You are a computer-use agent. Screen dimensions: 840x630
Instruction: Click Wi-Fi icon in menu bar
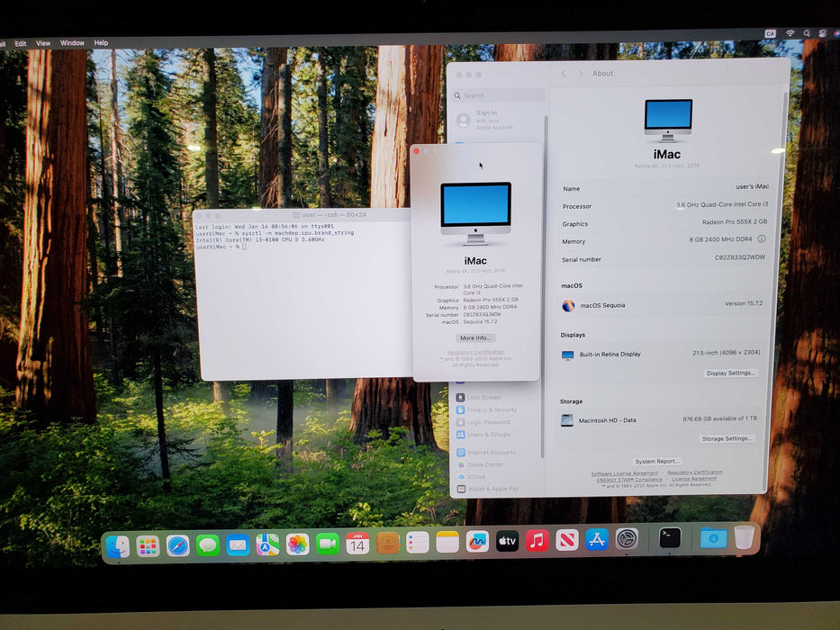pos(790,33)
